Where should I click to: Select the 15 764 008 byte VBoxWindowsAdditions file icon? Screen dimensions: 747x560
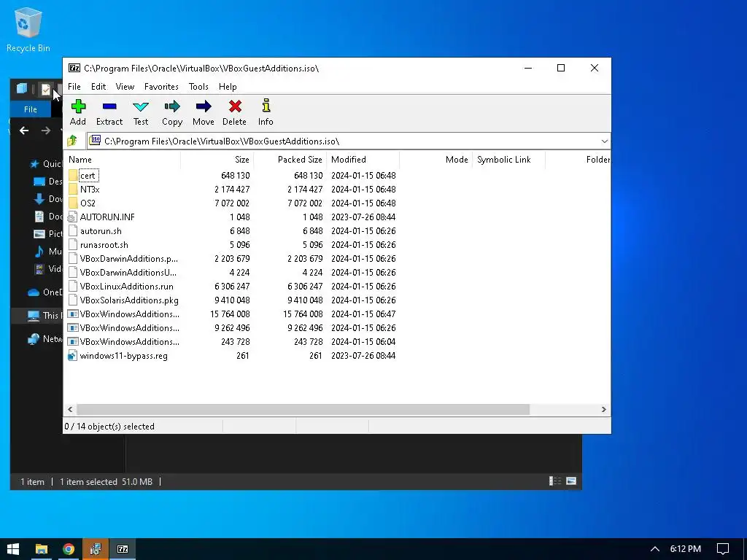pyautogui.click(x=72, y=314)
